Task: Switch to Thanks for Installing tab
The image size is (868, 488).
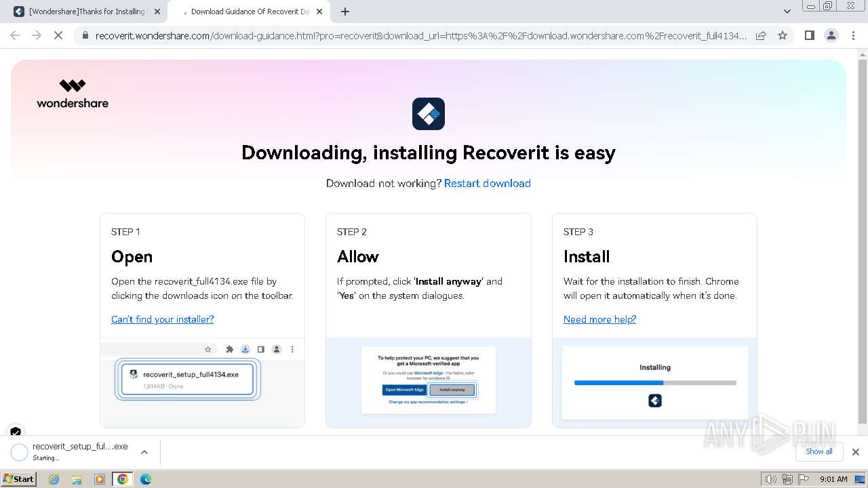Action: pos(87,12)
